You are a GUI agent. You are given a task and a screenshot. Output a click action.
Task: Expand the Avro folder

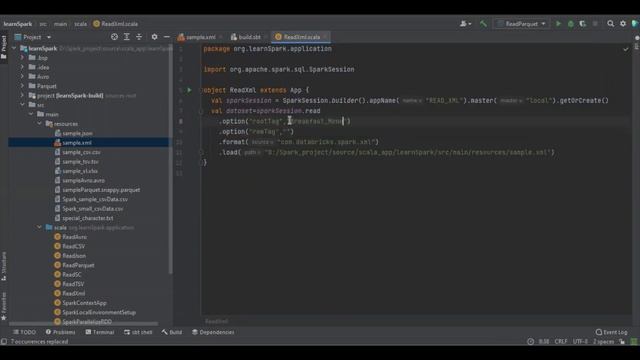point(22,77)
